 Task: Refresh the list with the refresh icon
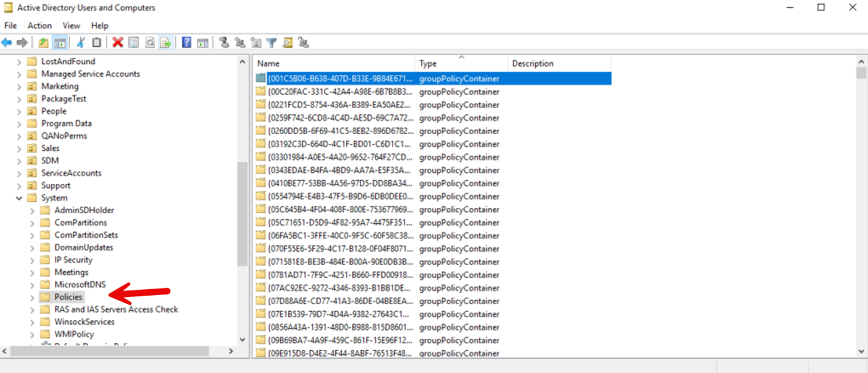tap(149, 42)
